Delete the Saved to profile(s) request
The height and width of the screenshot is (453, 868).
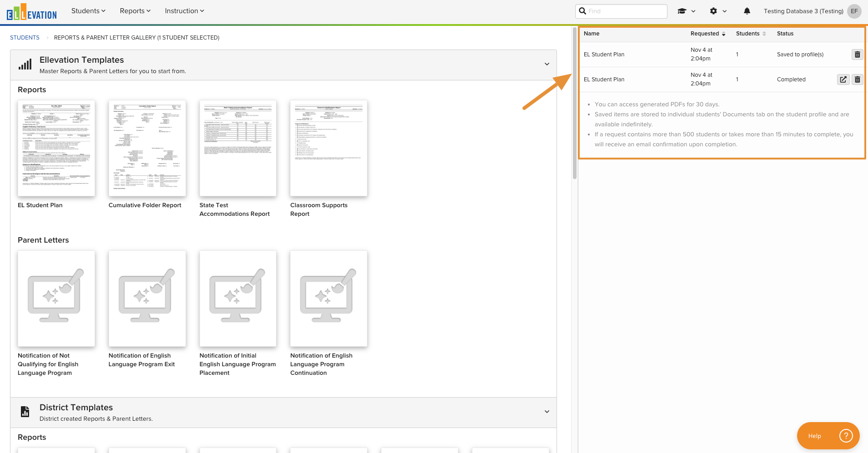857,55
